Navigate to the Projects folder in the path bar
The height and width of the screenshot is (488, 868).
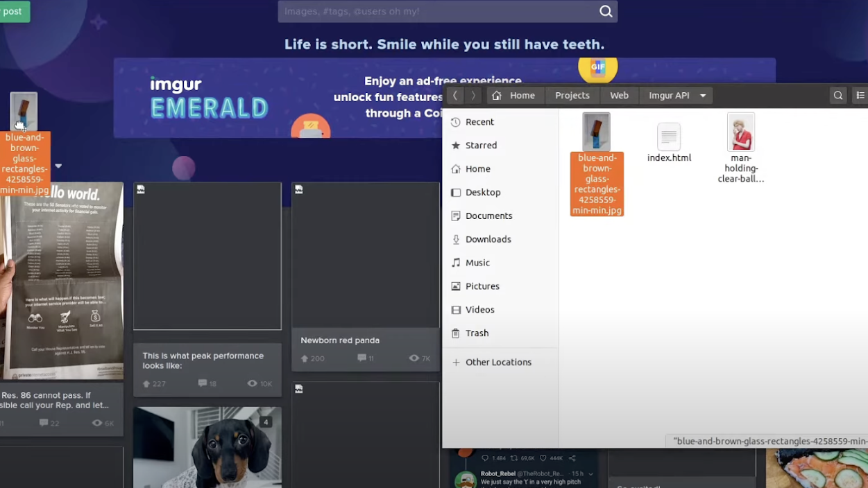(x=572, y=95)
